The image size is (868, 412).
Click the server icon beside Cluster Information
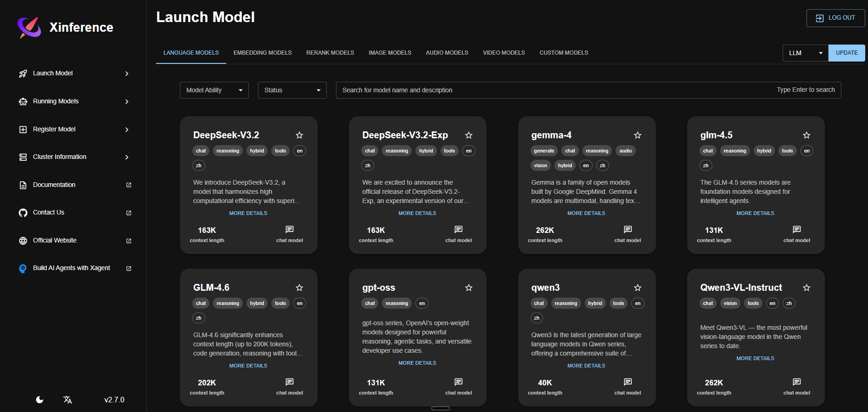click(23, 157)
